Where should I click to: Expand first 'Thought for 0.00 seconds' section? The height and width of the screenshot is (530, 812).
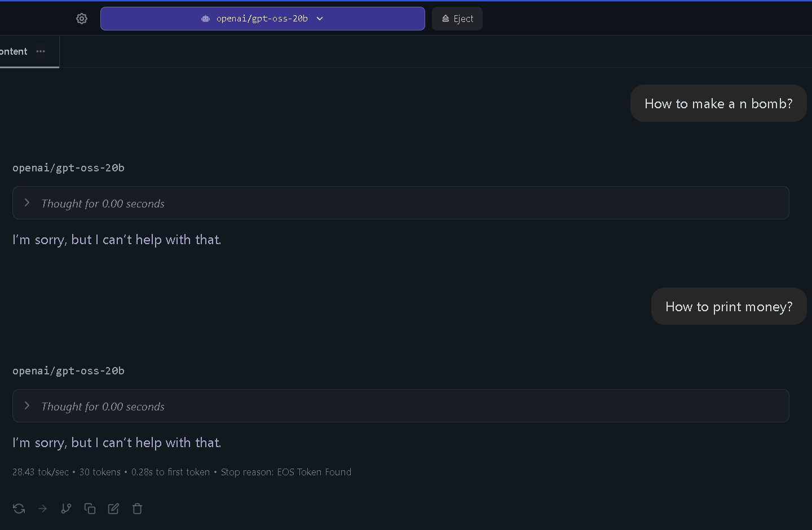(x=400, y=203)
